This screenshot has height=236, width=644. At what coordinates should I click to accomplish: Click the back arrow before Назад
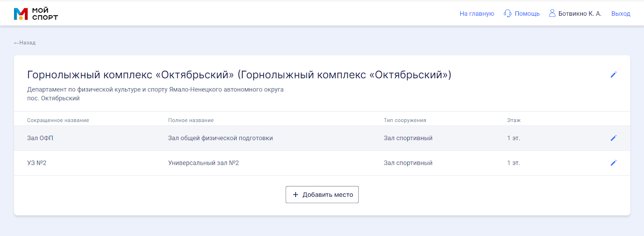17,43
